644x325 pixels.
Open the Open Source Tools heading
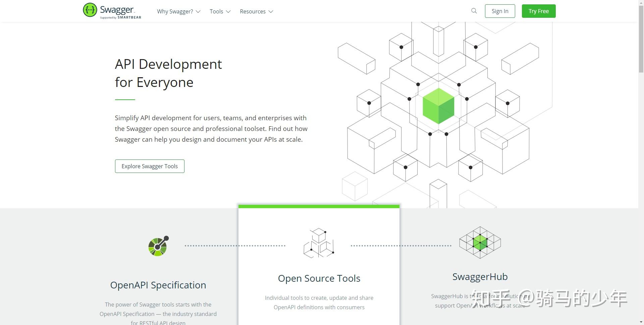[x=319, y=278]
